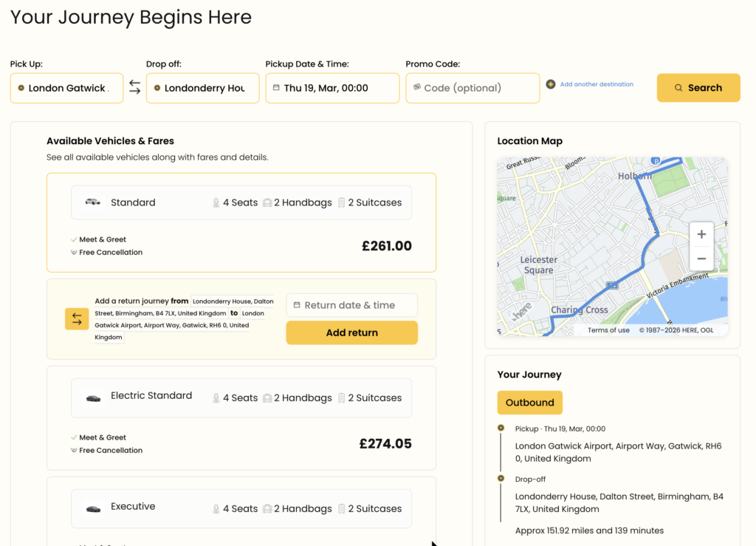
Task: Click Standard card Free Cancellation text
Action: coord(111,252)
